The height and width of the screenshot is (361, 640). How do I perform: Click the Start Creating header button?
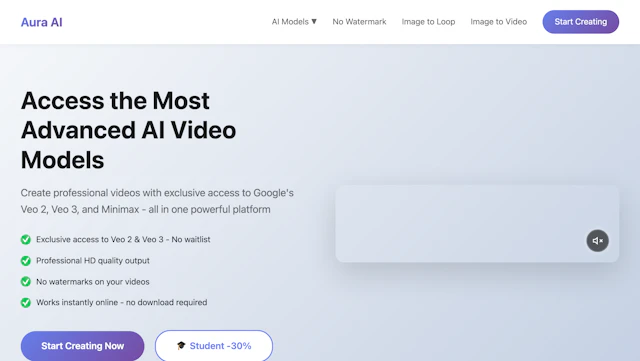(580, 22)
